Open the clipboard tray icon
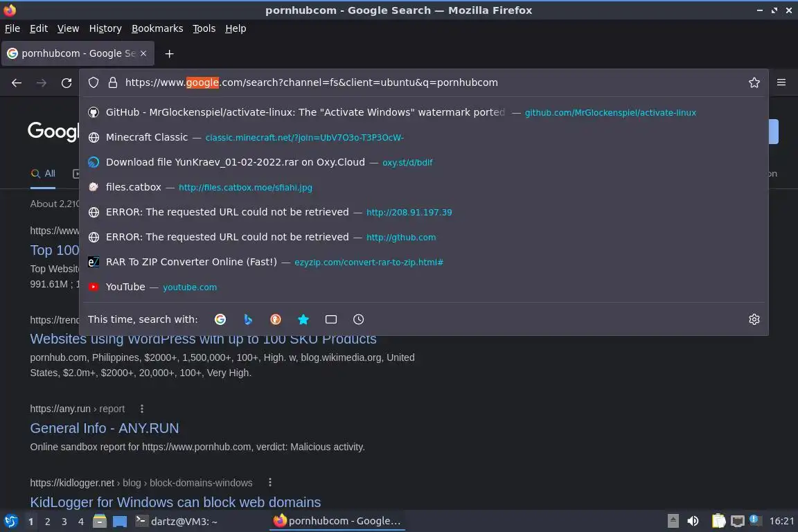Image resolution: width=798 pixels, height=532 pixels. tap(718, 522)
